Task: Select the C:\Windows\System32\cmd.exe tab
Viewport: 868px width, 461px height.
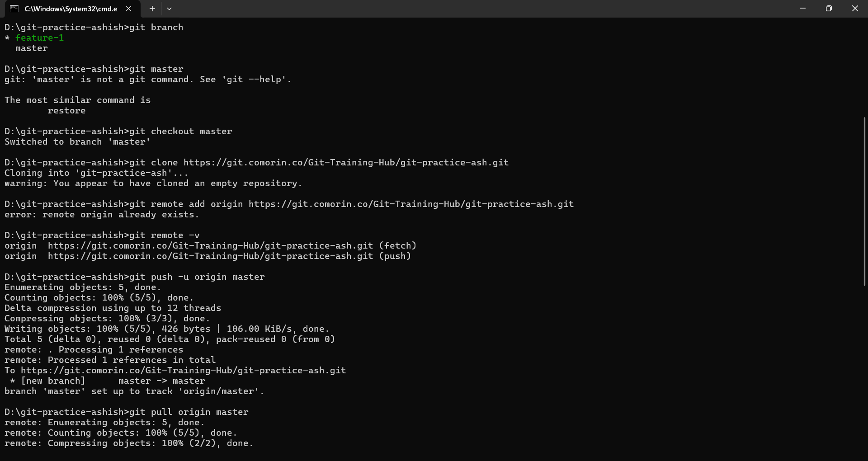Action: 71,9
